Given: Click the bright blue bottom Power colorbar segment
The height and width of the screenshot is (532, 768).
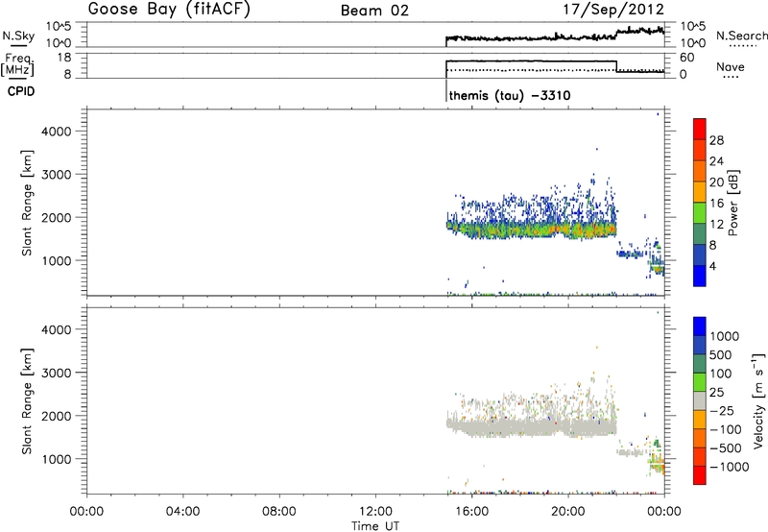Looking at the screenshot, I should click(700, 276).
